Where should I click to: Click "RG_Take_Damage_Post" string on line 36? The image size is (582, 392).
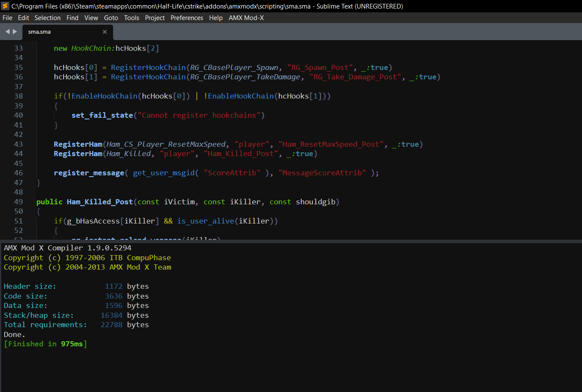pos(355,77)
